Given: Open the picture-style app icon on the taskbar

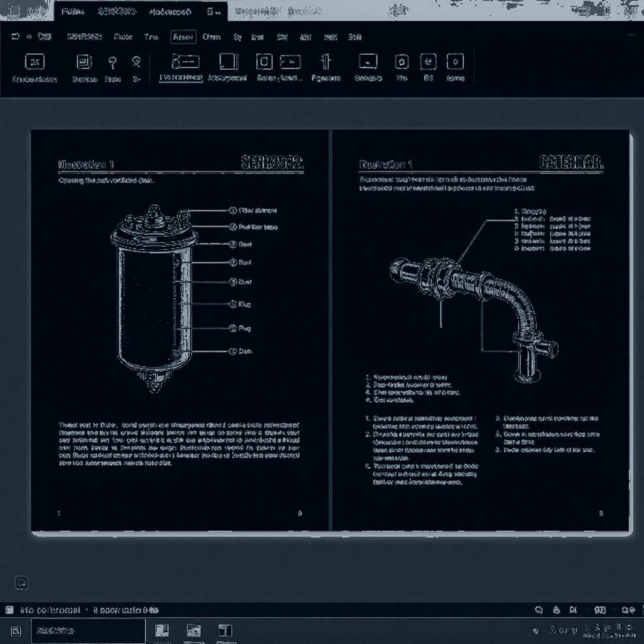Looking at the screenshot, I should (193, 631).
